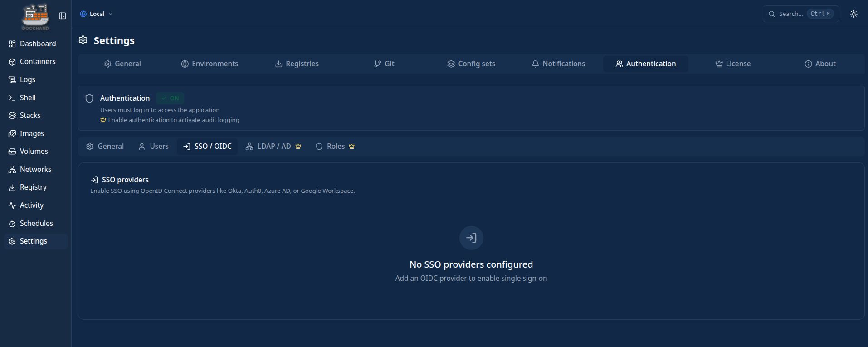Image resolution: width=868 pixels, height=347 pixels.
Task: Open Schedules page
Action: point(36,223)
